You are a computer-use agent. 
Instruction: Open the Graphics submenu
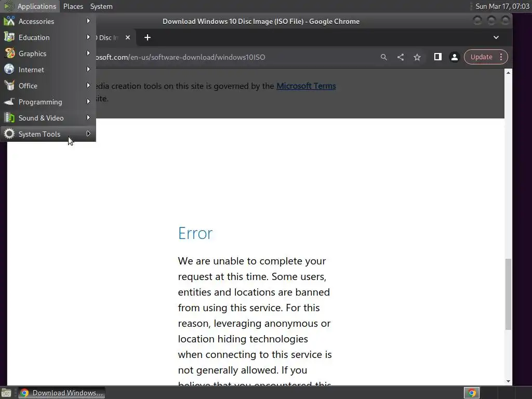coord(48,54)
